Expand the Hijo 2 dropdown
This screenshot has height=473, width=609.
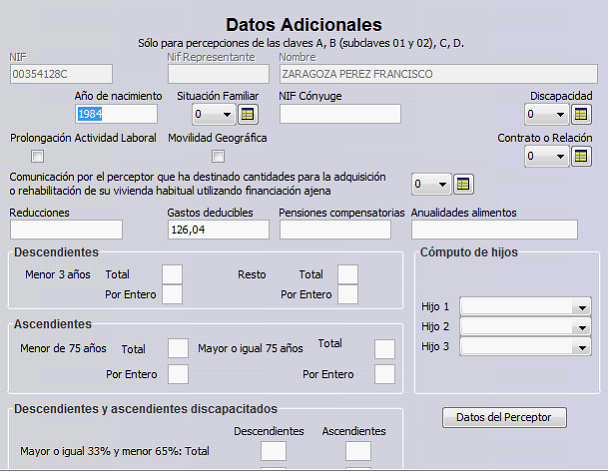(x=582, y=327)
